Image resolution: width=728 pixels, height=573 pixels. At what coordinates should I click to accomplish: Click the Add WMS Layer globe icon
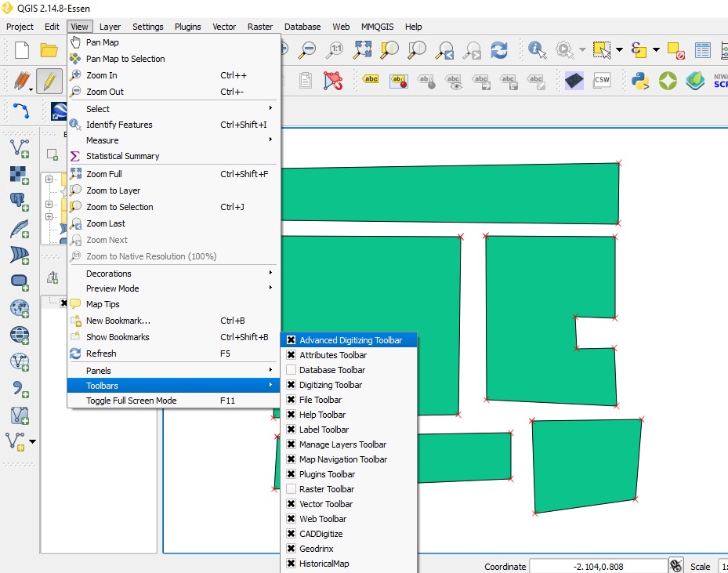20,308
